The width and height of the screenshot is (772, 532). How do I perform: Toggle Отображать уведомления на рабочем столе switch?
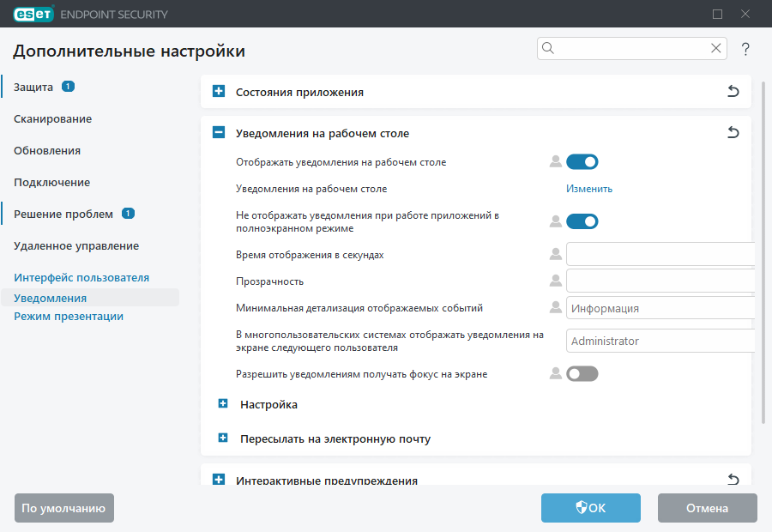582,161
